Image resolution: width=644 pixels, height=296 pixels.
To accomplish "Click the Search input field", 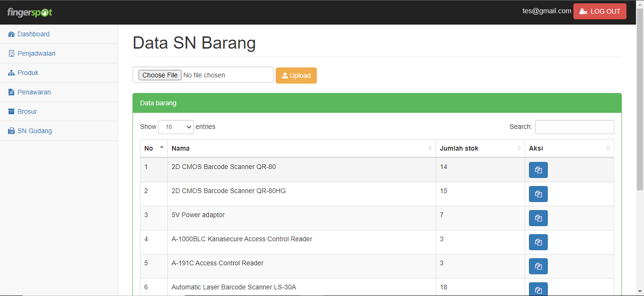I will click(574, 127).
